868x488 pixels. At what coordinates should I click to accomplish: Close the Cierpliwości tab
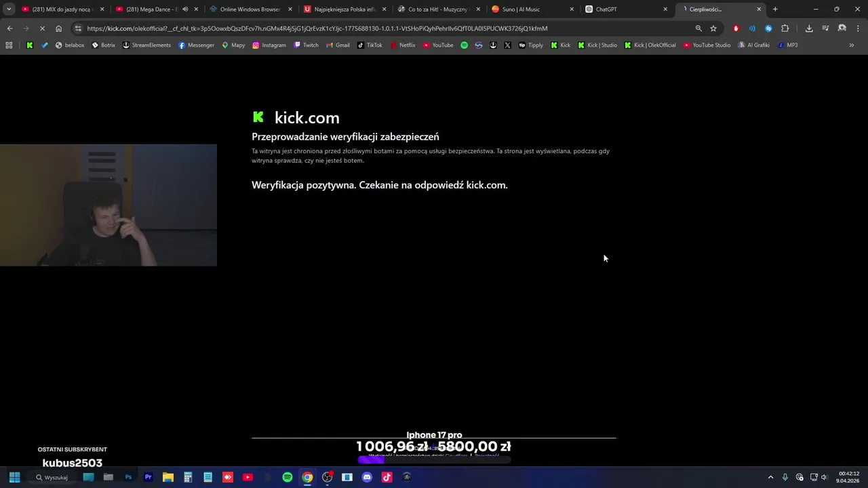(759, 9)
